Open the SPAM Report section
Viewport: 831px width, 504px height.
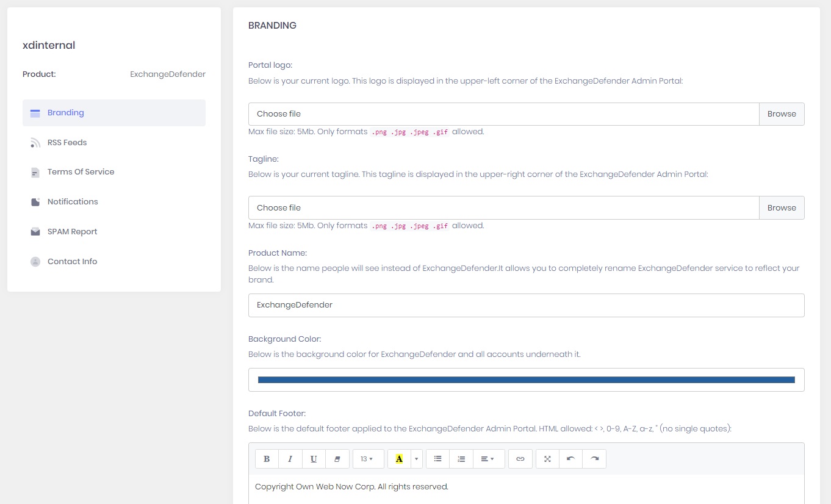click(x=72, y=232)
